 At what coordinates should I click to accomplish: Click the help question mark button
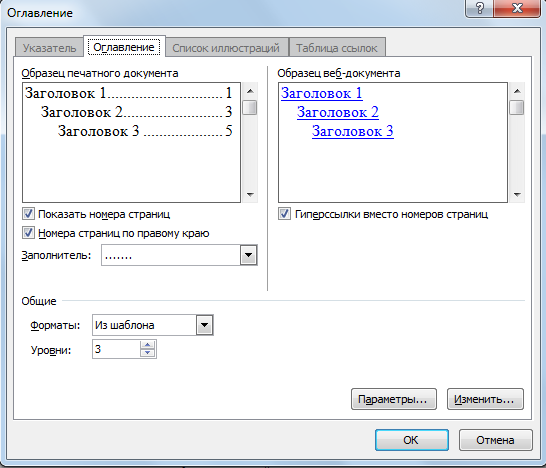coord(479,8)
